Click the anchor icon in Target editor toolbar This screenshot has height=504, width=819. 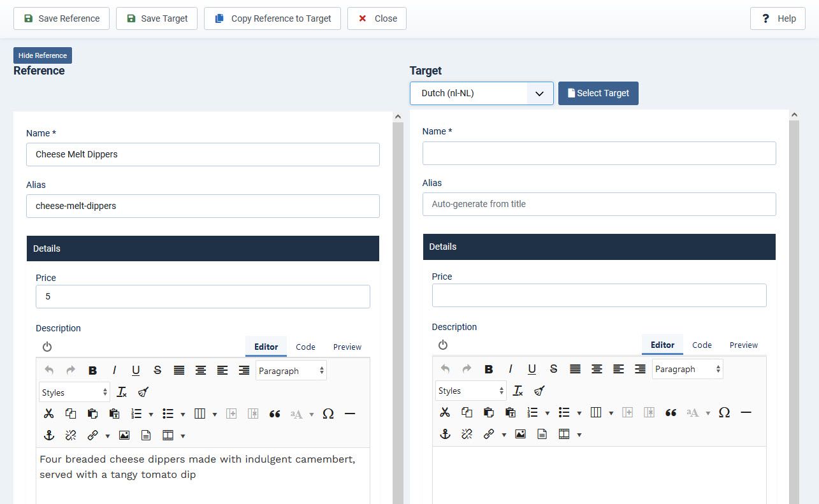pyautogui.click(x=445, y=434)
